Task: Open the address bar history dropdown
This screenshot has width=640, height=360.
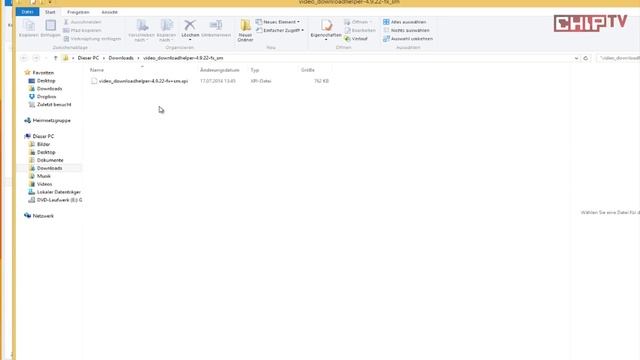Action: pos(576,58)
